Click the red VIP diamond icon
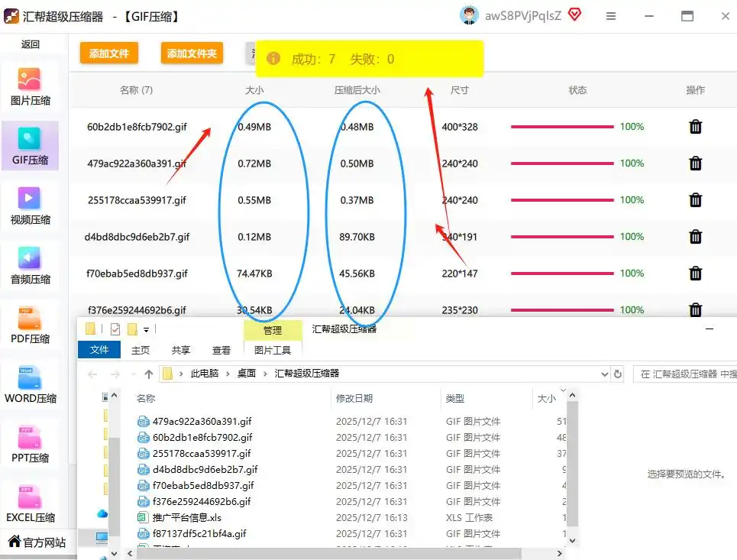 coord(574,15)
